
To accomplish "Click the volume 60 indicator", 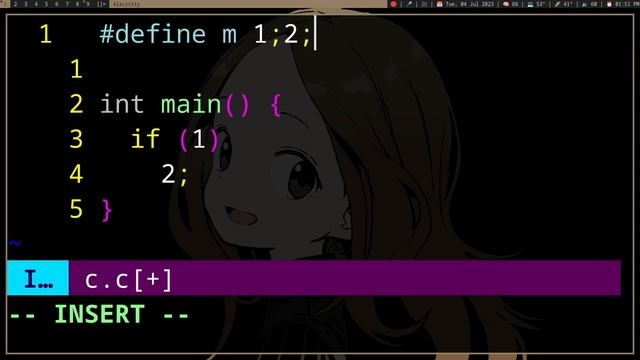I will pos(590,4).
